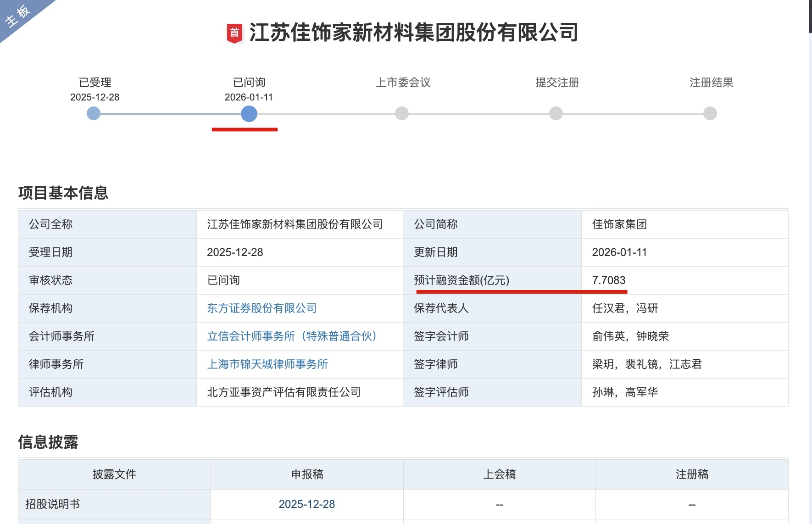812x524 pixels.
Task: Click the 上会稿 column header
Action: coord(500,474)
